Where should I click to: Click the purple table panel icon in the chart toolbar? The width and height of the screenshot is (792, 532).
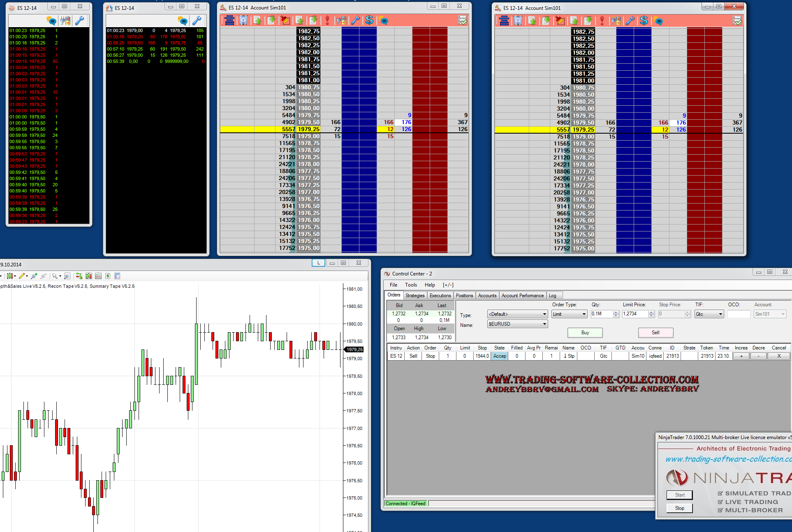click(117, 276)
